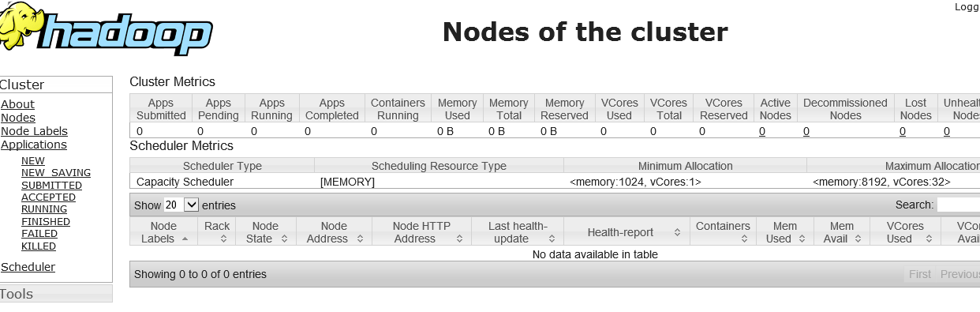Sort table by Health-report column
The width and height of the screenshot is (980, 312).
point(625,232)
